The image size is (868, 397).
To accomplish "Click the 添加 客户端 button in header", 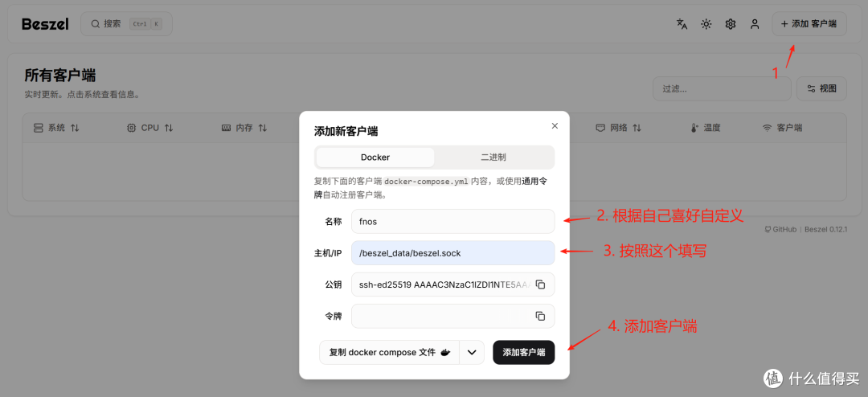I will pyautogui.click(x=809, y=24).
